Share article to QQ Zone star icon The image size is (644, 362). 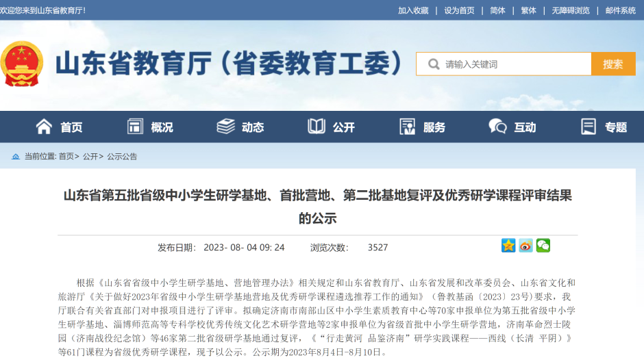coord(508,246)
